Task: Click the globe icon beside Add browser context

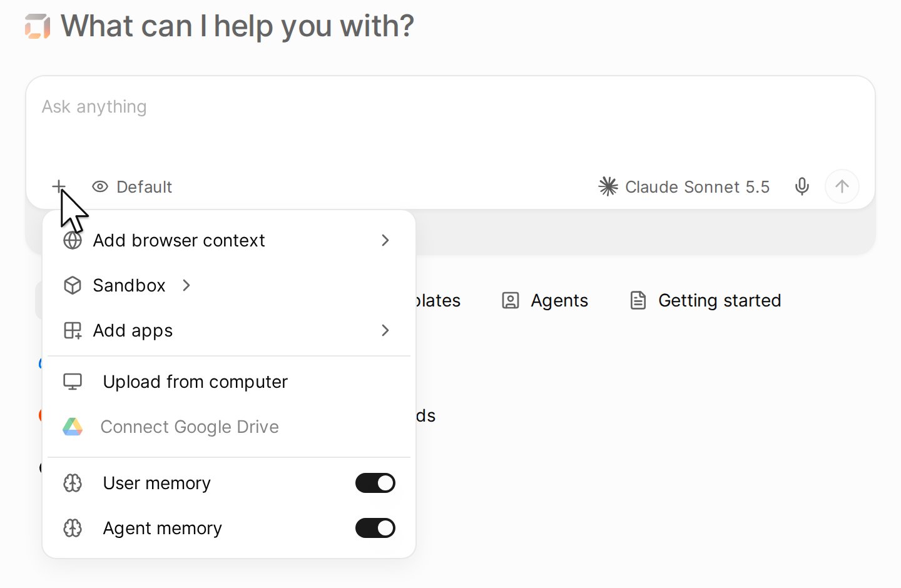Action: click(73, 240)
